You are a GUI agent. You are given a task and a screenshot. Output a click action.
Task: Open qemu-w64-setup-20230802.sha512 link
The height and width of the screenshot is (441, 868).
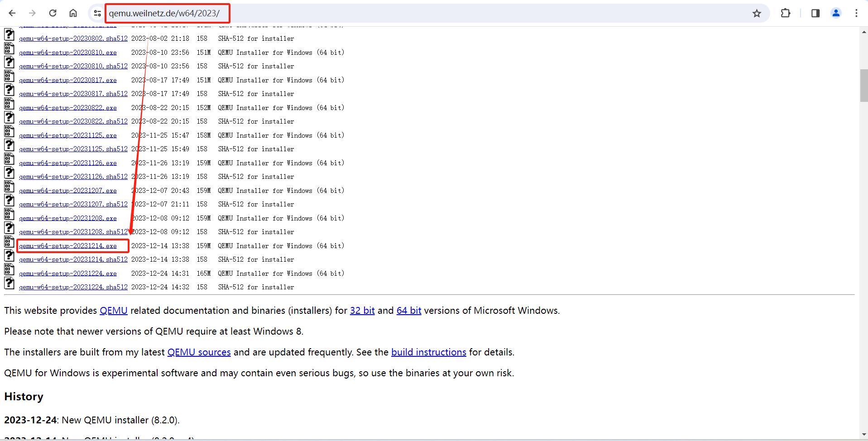click(x=73, y=38)
